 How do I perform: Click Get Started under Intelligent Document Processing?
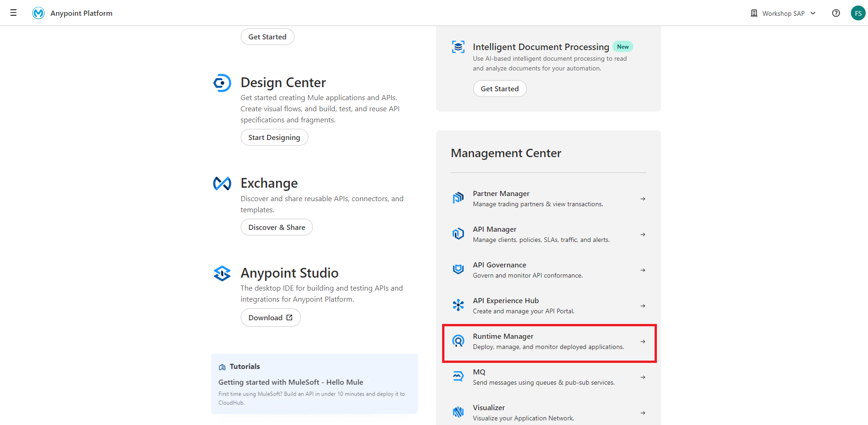pyautogui.click(x=500, y=89)
